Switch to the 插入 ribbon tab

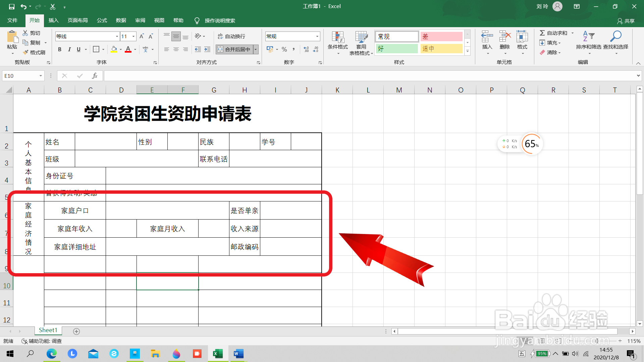53,20
